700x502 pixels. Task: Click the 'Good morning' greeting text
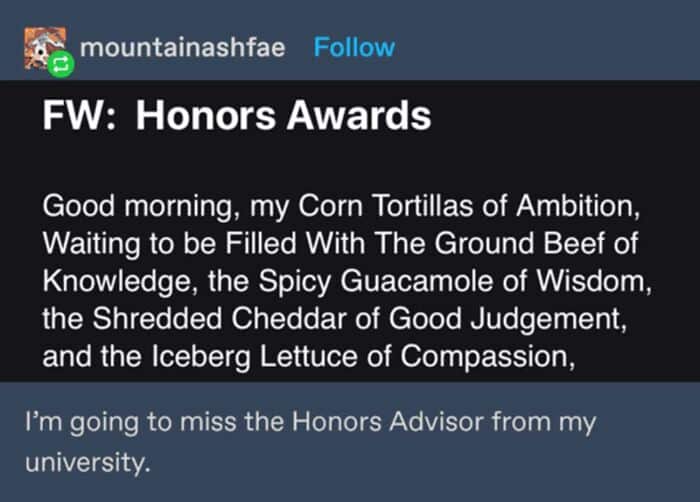click(x=138, y=207)
